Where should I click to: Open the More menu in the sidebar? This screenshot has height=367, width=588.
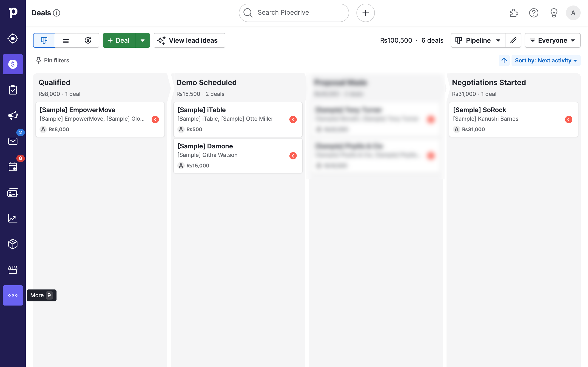(x=13, y=295)
